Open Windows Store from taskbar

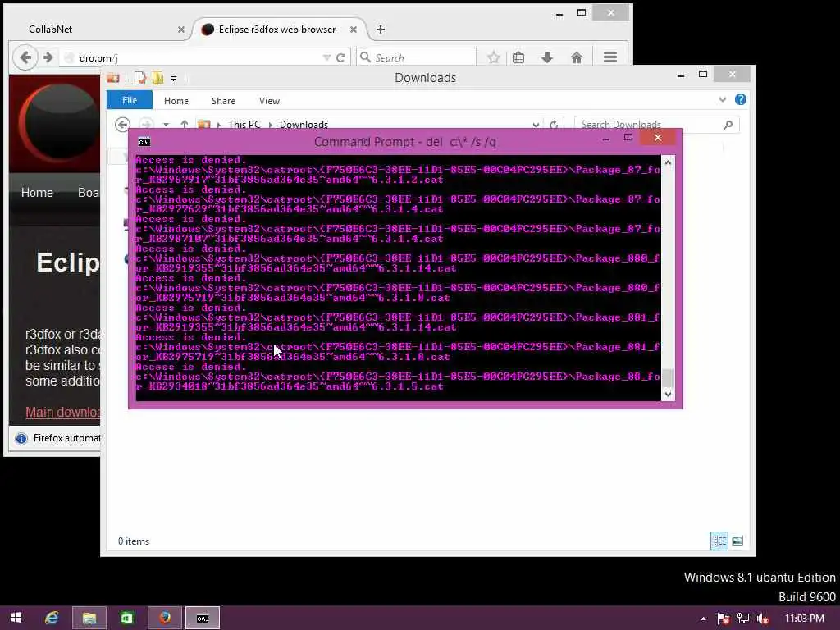[x=126, y=618]
